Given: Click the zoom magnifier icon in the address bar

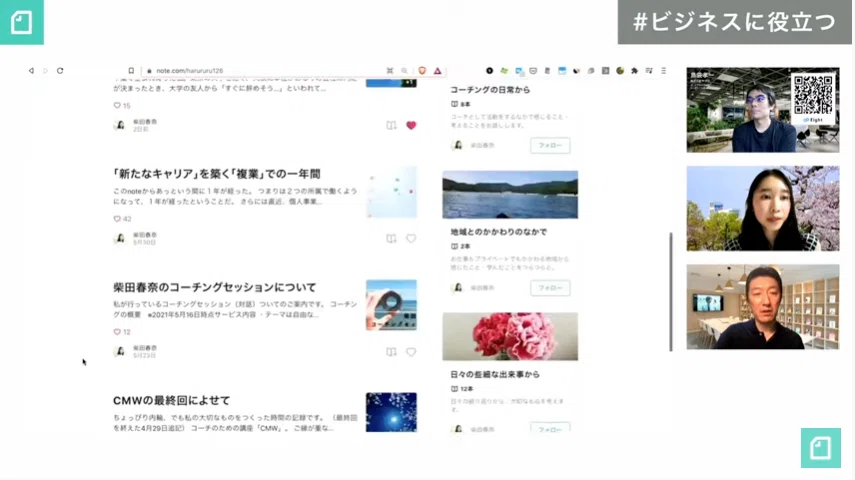Looking at the screenshot, I should [x=405, y=71].
